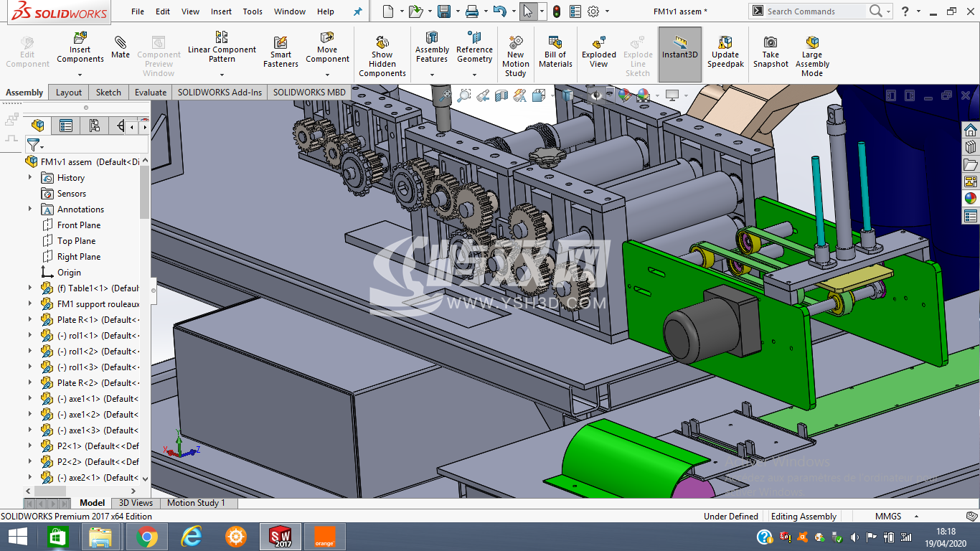Open the New document dropdown arrow

pyautogui.click(x=400, y=11)
